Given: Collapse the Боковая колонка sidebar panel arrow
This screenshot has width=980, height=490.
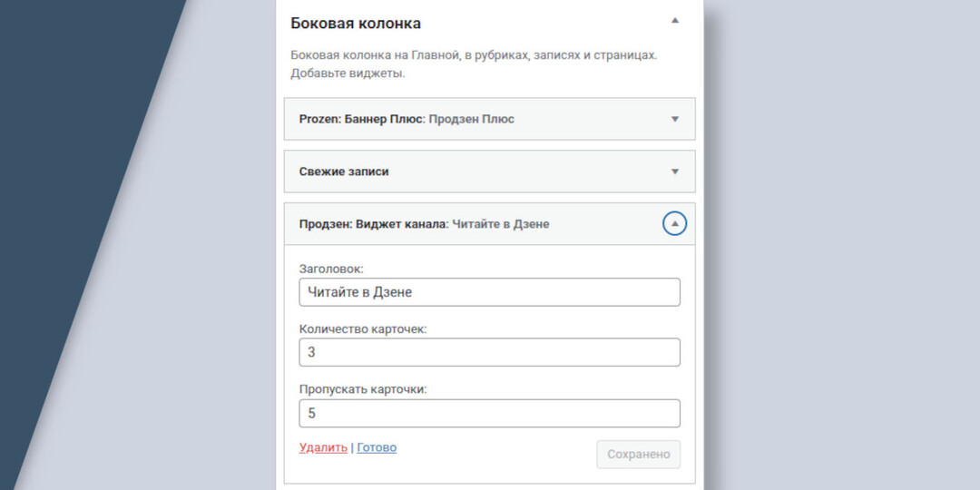Looking at the screenshot, I should coord(674,21).
